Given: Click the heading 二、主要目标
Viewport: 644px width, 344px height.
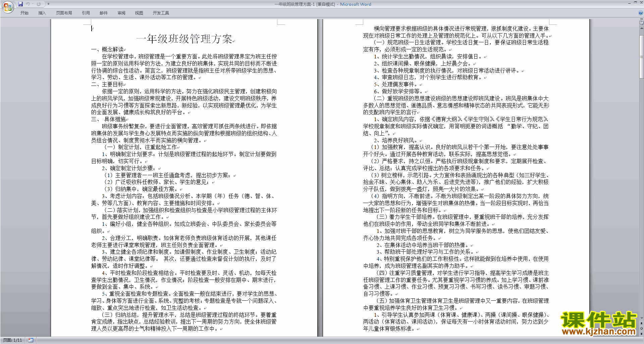Looking at the screenshot, I should point(107,84).
